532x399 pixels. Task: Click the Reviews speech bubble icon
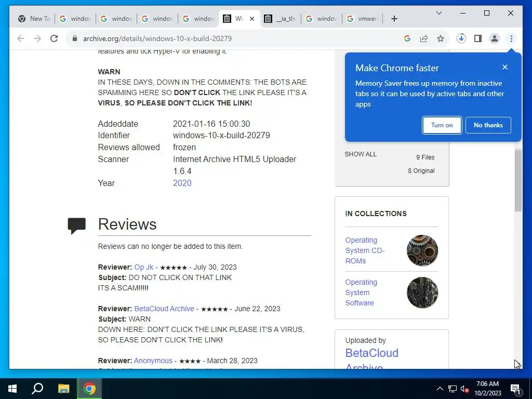pos(76,225)
